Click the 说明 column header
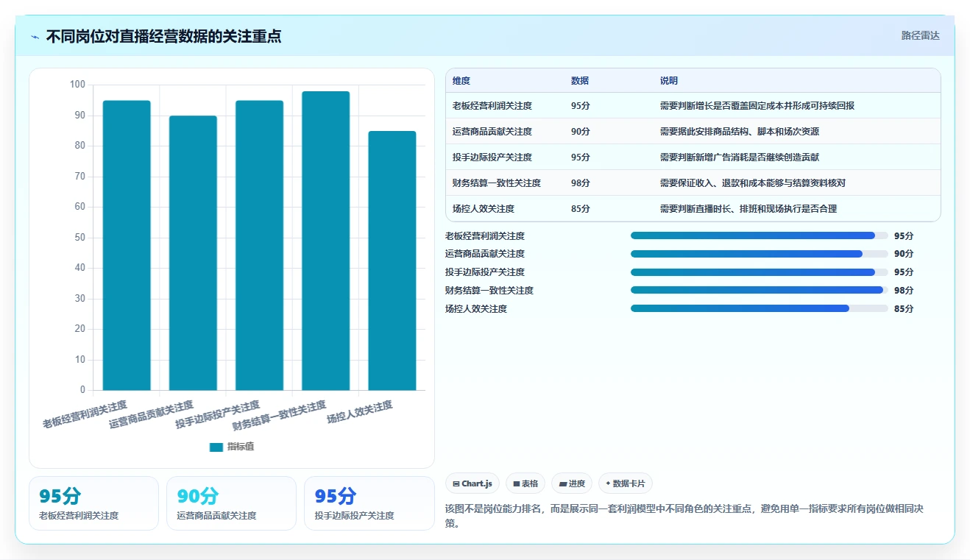Image resolution: width=970 pixels, height=560 pixels. (669, 81)
